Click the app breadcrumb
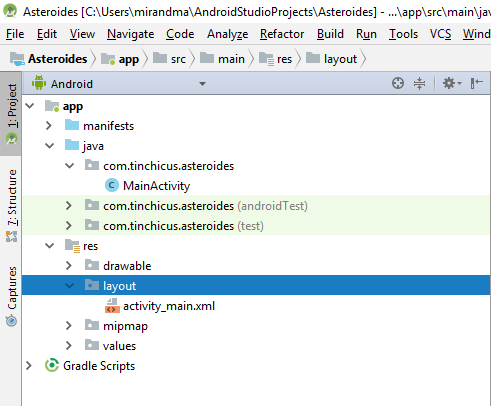Screen dimensions: 491x406 pyautogui.click(x=120, y=59)
